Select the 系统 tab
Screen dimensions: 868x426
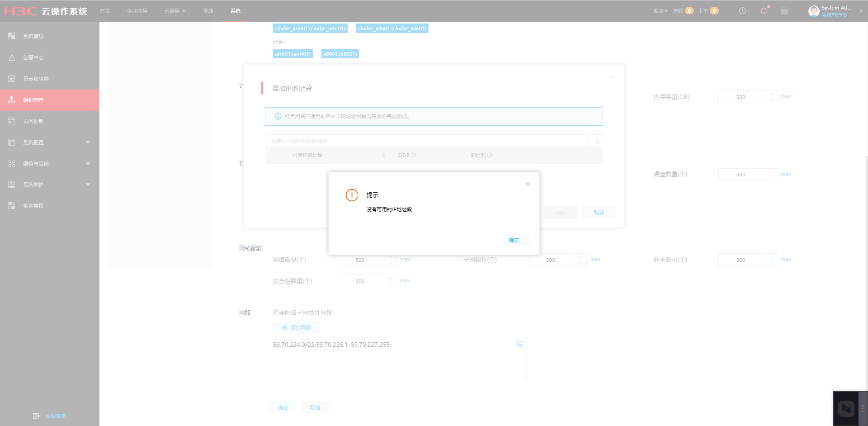tap(236, 11)
